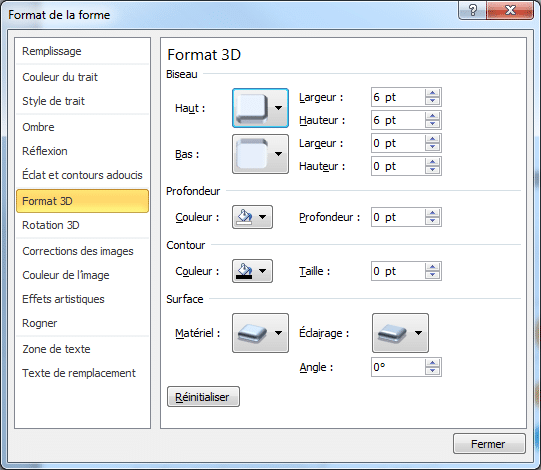Select the Format 3D category
This screenshot has width=541, height=470.
[x=82, y=201]
